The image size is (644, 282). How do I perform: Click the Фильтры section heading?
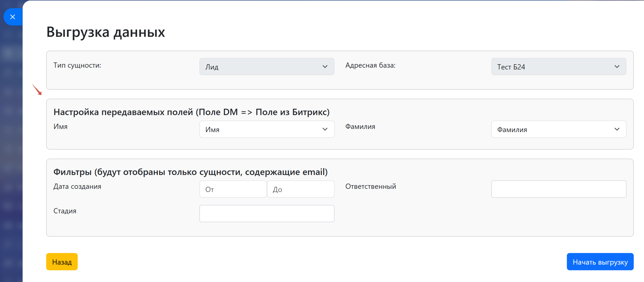click(x=190, y=172)
